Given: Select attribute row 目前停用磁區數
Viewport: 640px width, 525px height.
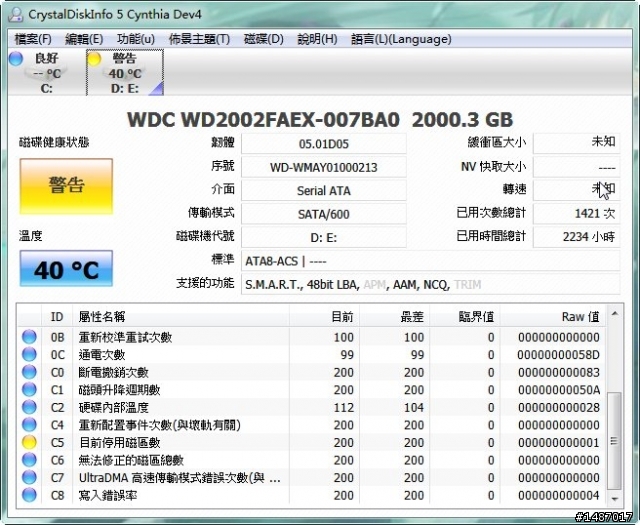Looking at the screenshot, I should pyautogui.click(x=312, y=443).
